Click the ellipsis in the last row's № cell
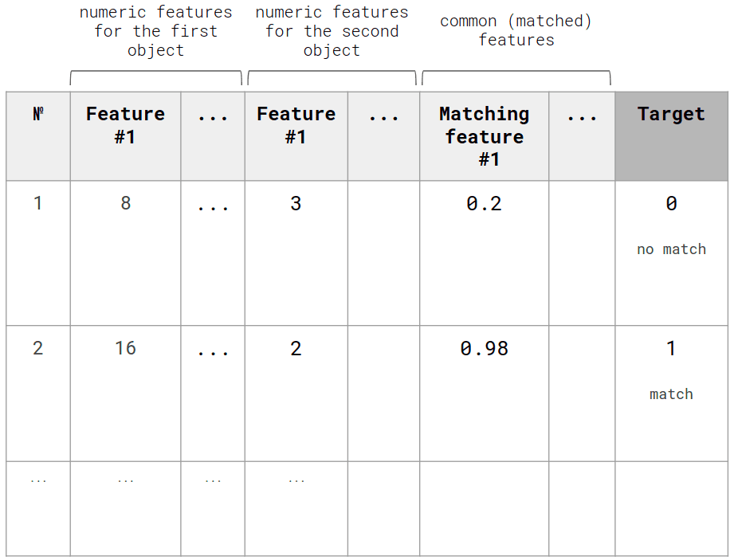 (38, 480)
